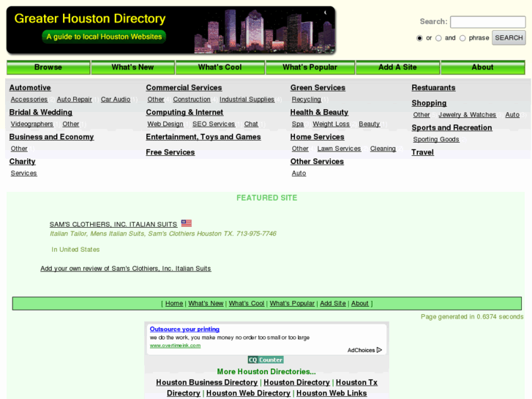Open the What's New green tab
532x399 pixels.
[132, 67]
